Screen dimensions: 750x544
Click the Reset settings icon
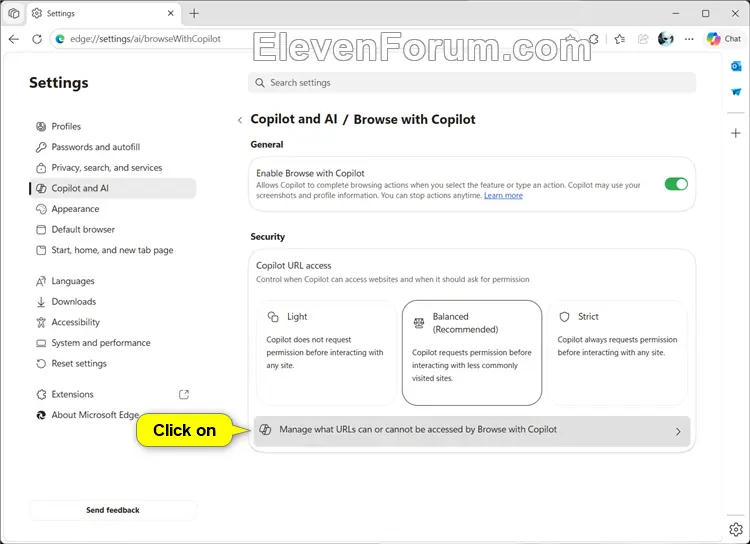41,364
